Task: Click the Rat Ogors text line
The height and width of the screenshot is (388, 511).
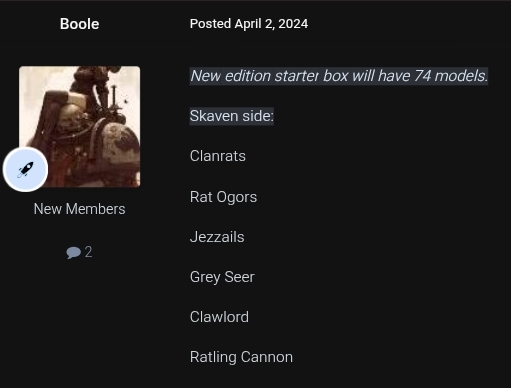Action: (223, 197)
